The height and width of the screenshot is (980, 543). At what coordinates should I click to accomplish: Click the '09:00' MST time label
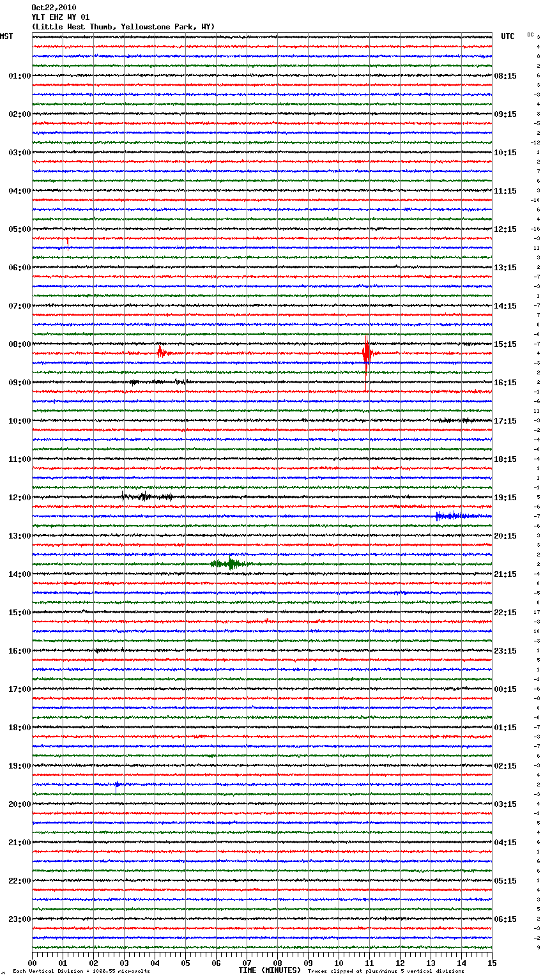pos(20,383)
